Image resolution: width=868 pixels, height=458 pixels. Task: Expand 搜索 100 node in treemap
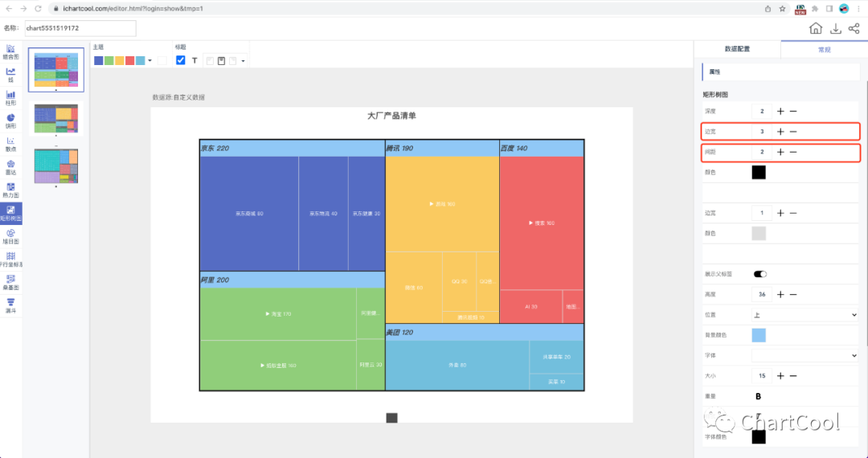pos(542,223)
